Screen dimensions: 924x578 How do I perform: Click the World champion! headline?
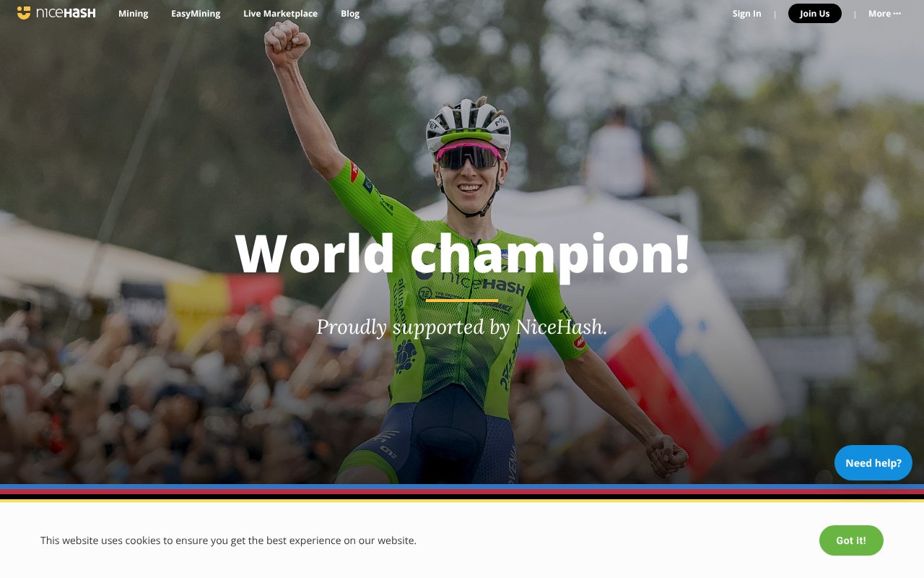click(x=462, y=254)
